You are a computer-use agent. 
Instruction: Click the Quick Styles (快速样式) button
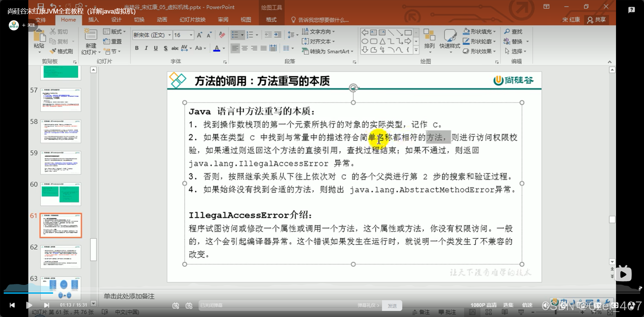(450, 40)
